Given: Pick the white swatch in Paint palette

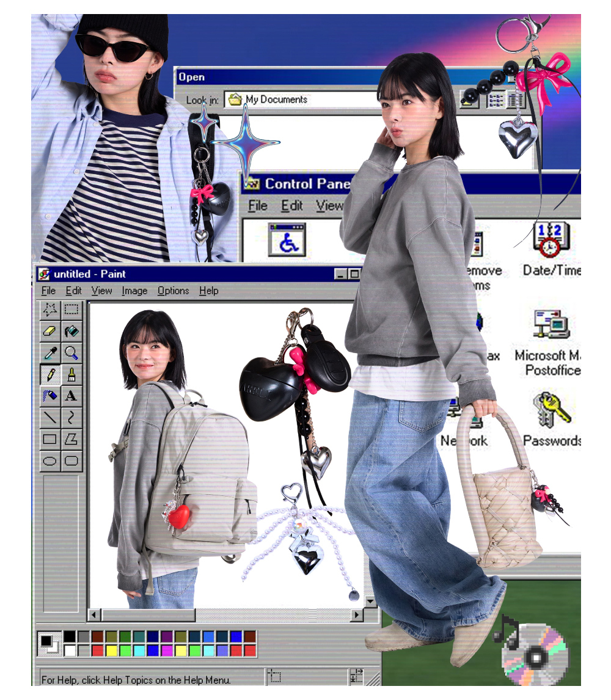Looking at the screenshot, I should click(x=70, y=651).
